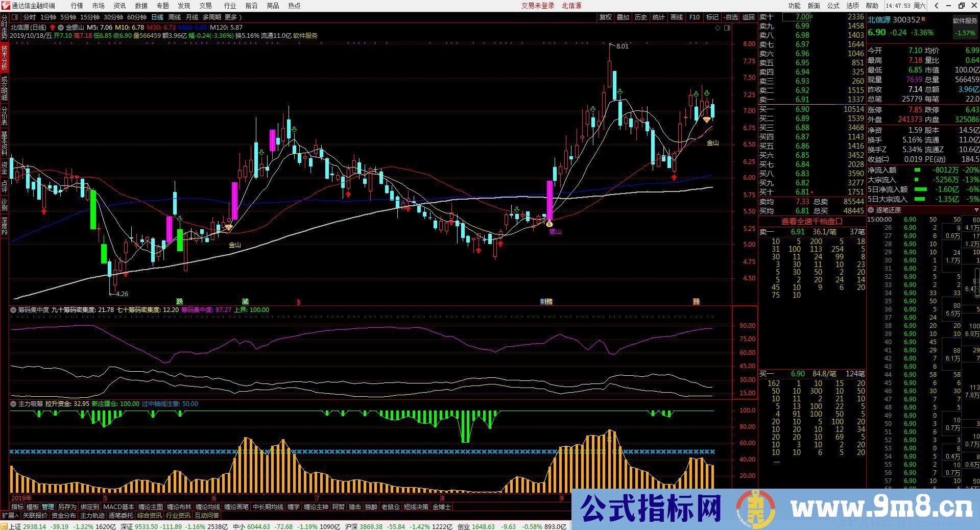
Task: Toggle the 扩展 panel expander
Action: (x=10, y=516)
